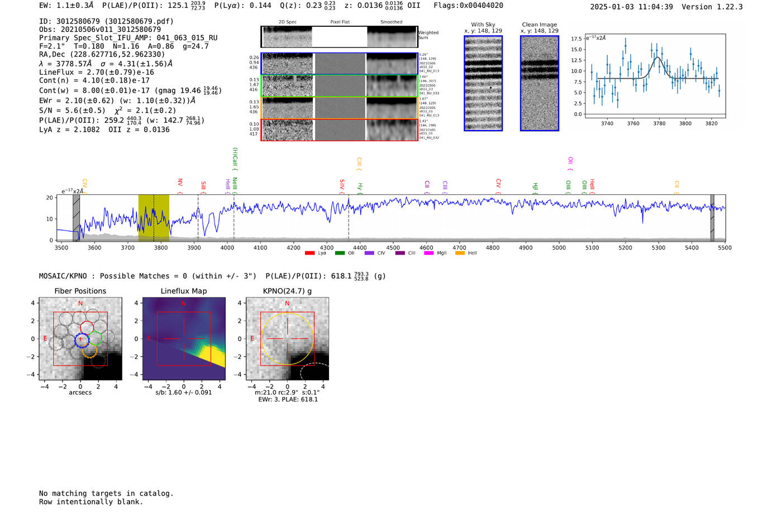Click the green NeIII line marker
The height and width of the screenshot is (532, 782).
click(235, 185)
